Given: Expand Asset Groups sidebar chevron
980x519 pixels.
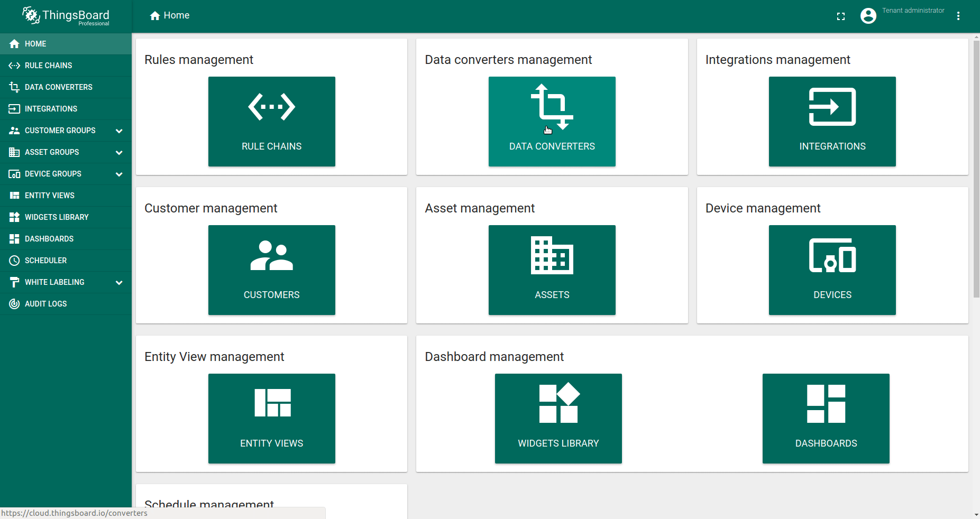Looking at the screenshot, I should click(119, 153).
